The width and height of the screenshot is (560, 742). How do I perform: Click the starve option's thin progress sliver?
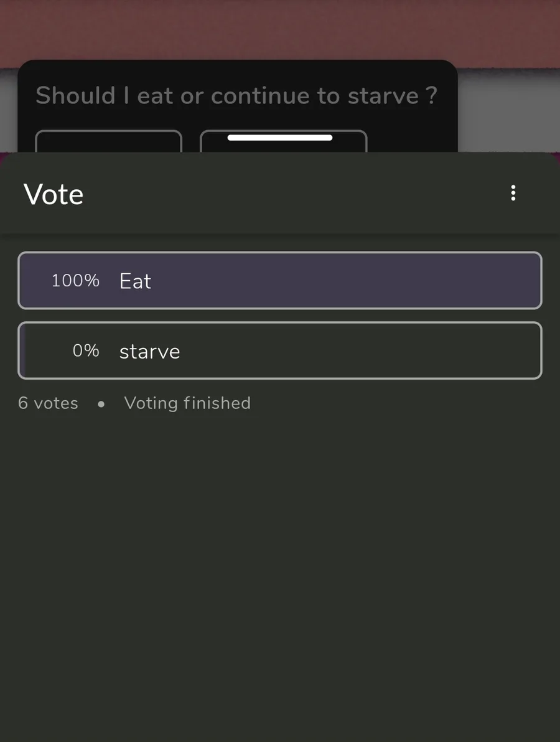(22, 350)
